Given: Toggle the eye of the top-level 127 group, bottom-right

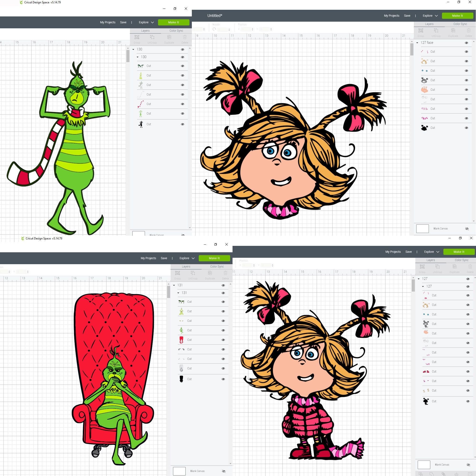Looking at the screenshot, I should pos(468,279).
